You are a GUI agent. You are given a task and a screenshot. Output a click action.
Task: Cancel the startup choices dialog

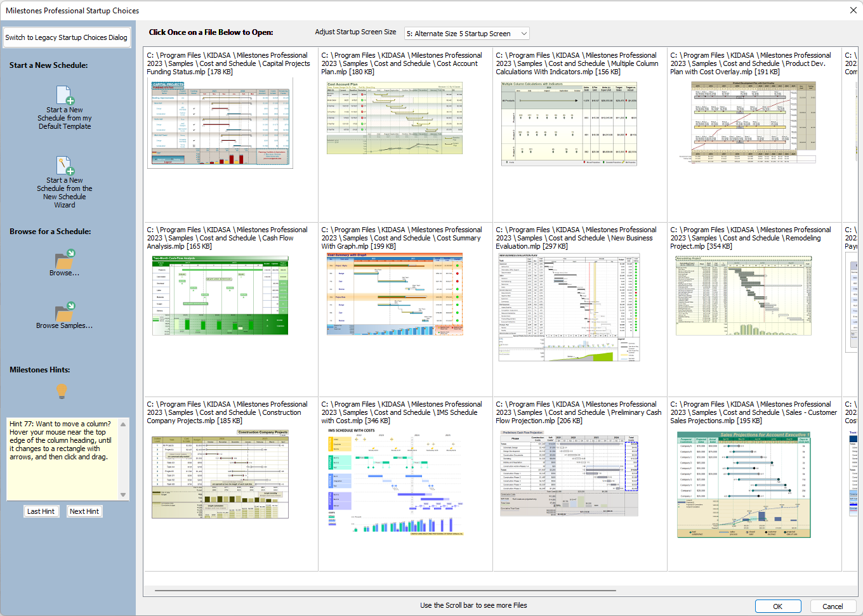coord(832,606)
